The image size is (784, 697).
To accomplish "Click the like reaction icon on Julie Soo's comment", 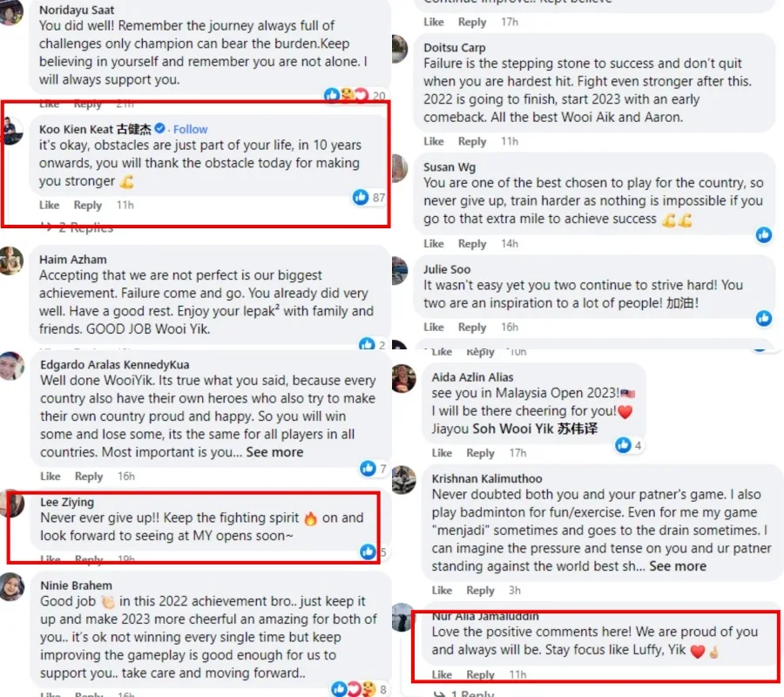I will (x=764, y=318).
